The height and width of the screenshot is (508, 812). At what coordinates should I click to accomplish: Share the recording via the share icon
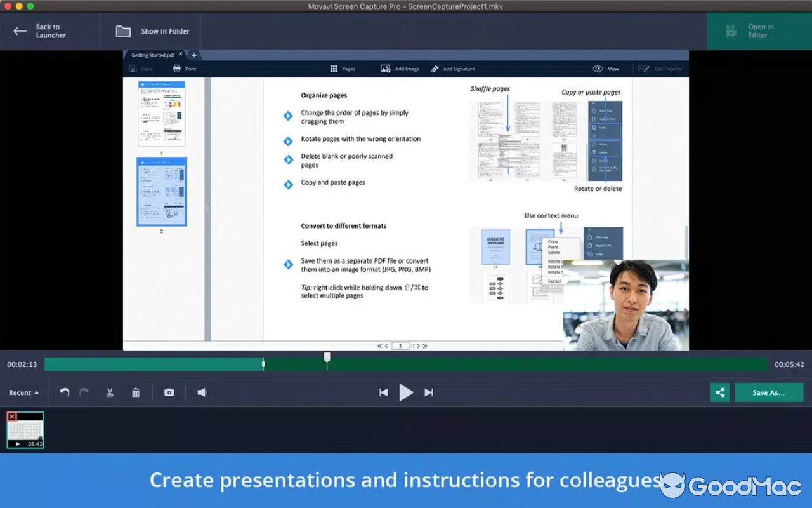pyautogui.click(x=719, y=392)
